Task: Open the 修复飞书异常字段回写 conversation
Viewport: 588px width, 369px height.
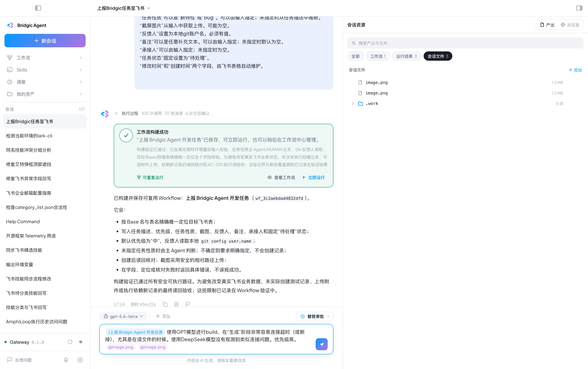Action: 45,179
